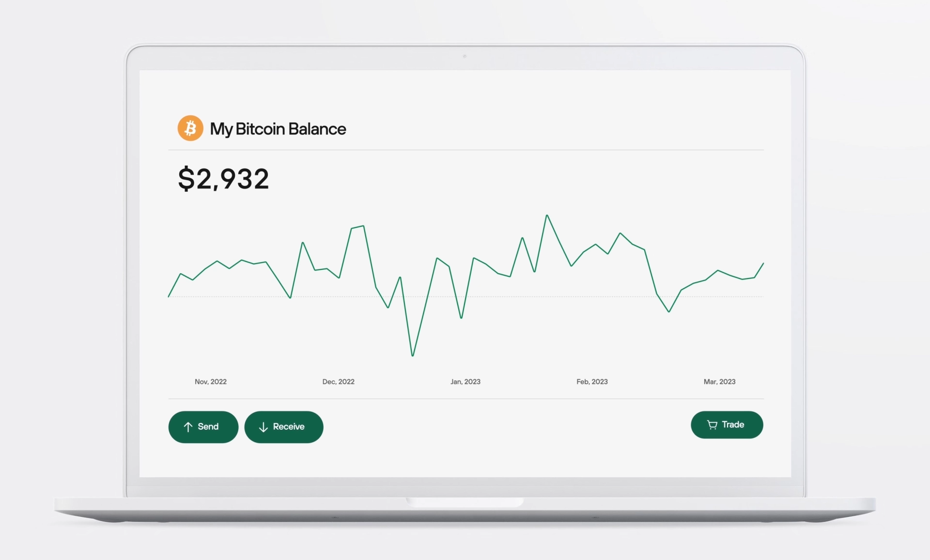This screenshot has height=560, width=930.
Task: Click the lowest dip of the chart line
Action: pos(413,356)
